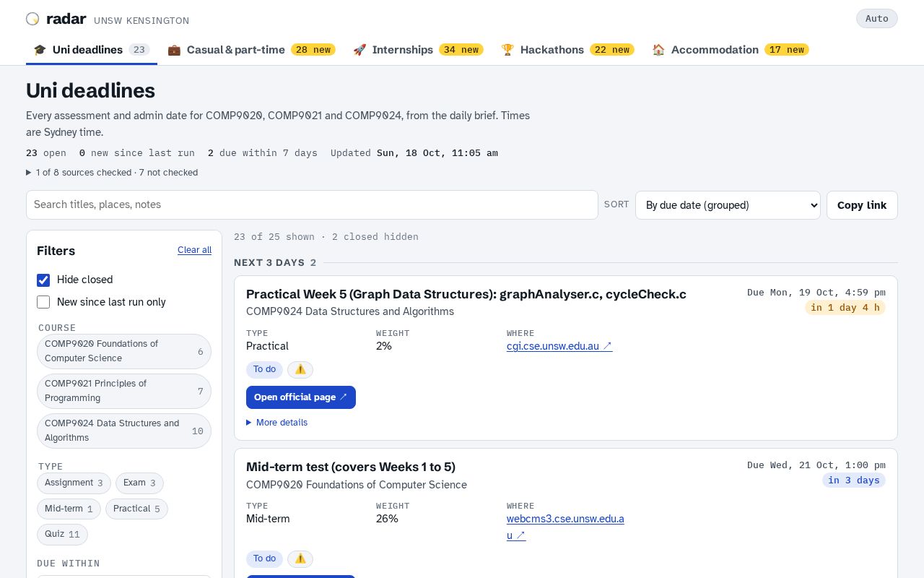Click the 'in 3 days' badge
The height and width of the screenshot is (578, 924).
point(854,480)
